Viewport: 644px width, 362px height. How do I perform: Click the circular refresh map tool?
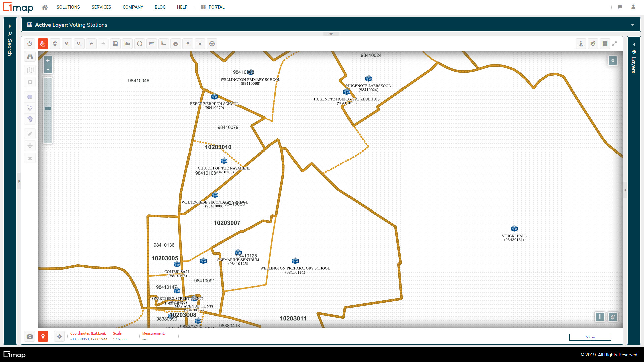140,44
